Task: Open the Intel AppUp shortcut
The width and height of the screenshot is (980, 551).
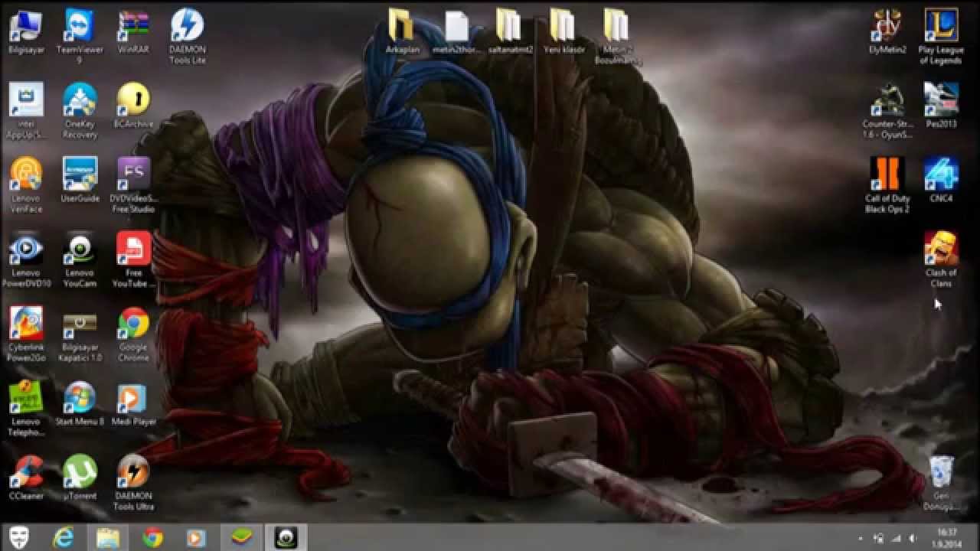Action: tap(26, 111)
